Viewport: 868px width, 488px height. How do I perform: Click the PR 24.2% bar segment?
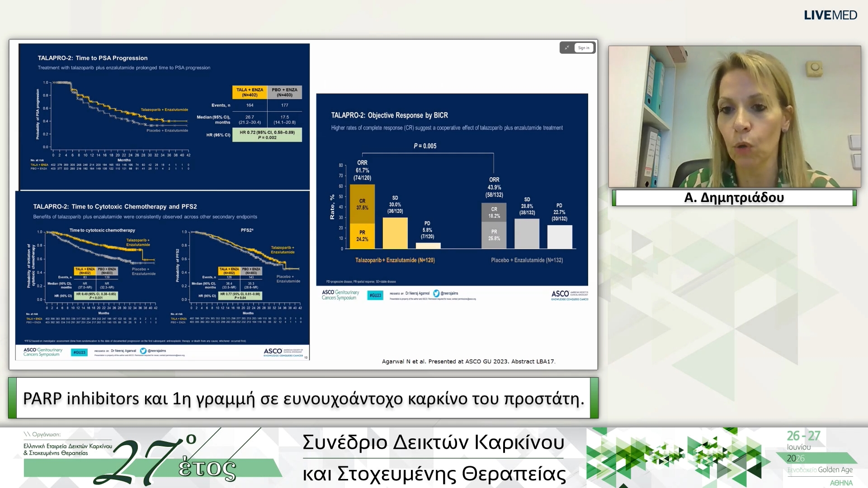362,236
